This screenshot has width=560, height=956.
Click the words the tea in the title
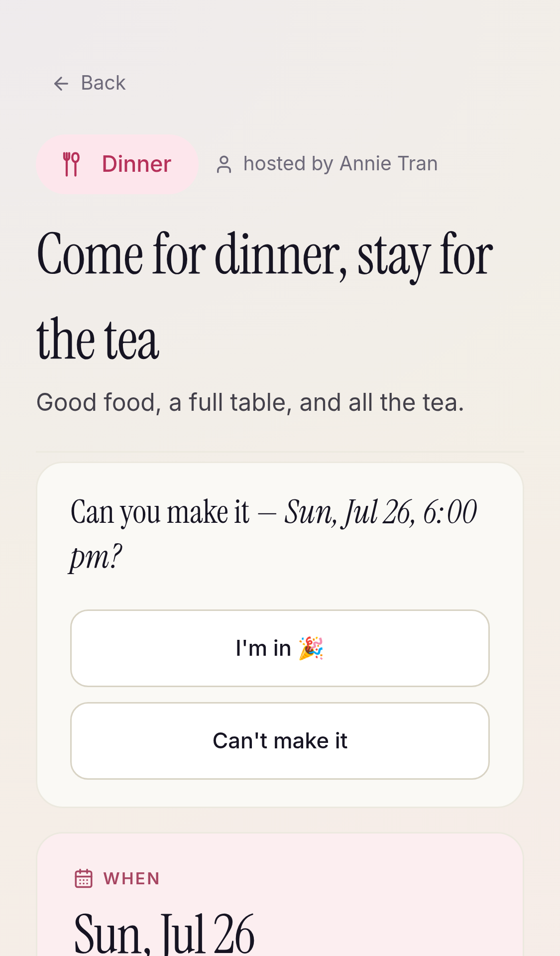click(x=98, y=340)
